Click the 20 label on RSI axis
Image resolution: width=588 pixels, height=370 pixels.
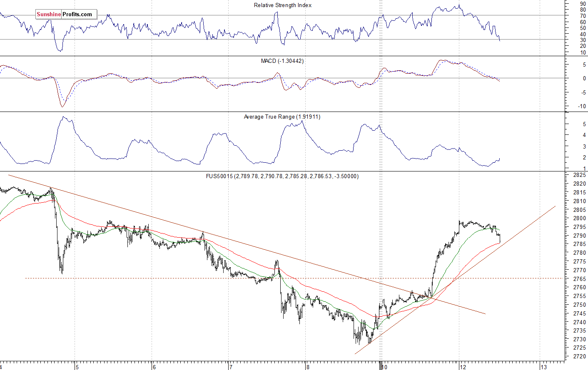click(583, 47)
